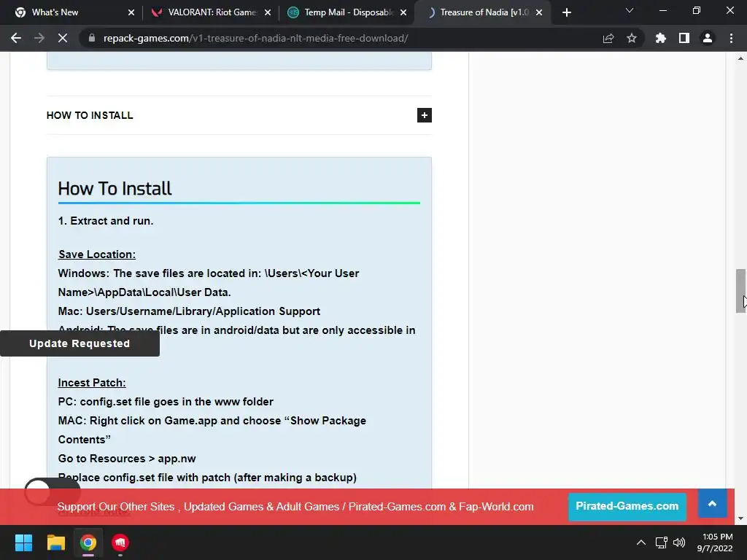Click the forward navigation arrow
The image size is (747, 560).
coord(39,38)
